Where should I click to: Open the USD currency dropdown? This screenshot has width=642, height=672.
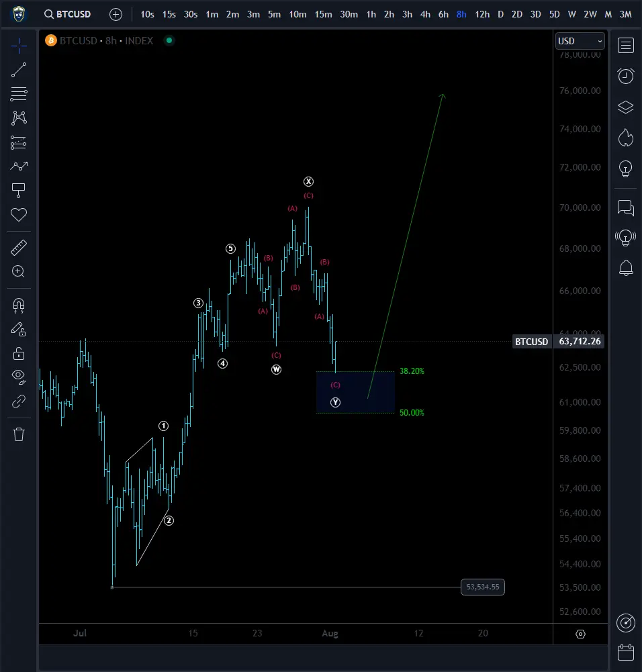[580, 41]
